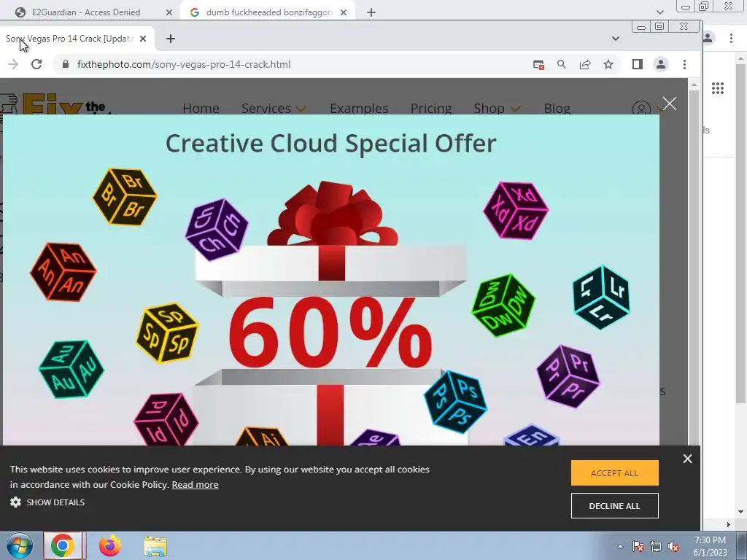Open the tab search chevron in front window
The image size is (747, 560).
click(x=616, y=39)
